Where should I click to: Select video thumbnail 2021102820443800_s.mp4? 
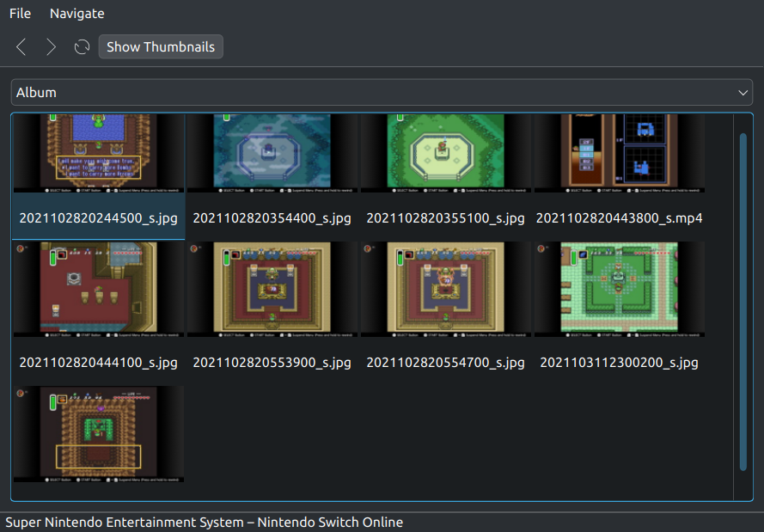point(620,154)
